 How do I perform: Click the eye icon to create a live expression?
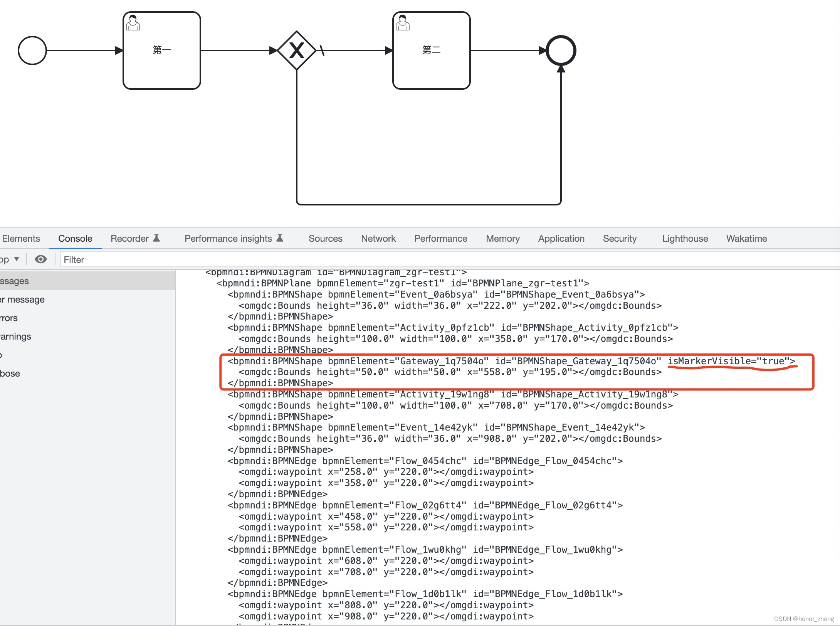pos(41,259)
